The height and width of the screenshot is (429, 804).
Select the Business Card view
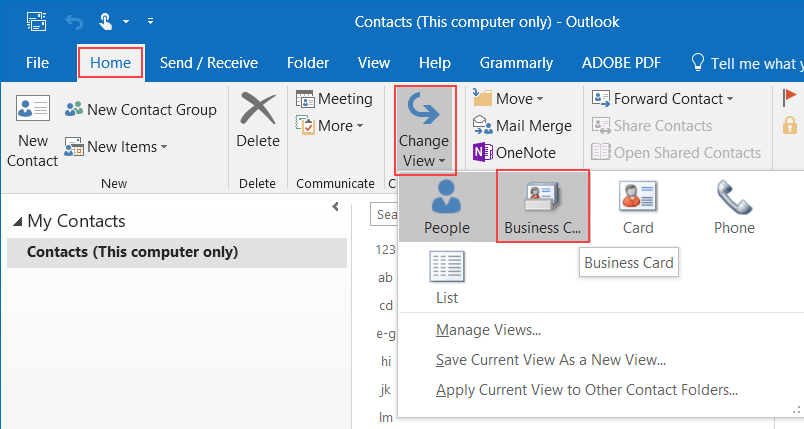click(x=542, y=207)
